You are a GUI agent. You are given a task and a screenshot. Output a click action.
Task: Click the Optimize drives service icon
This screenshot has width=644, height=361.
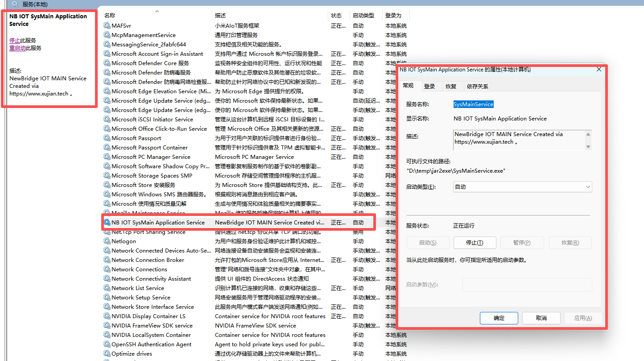pyautogui.click(x=107, y=354)
